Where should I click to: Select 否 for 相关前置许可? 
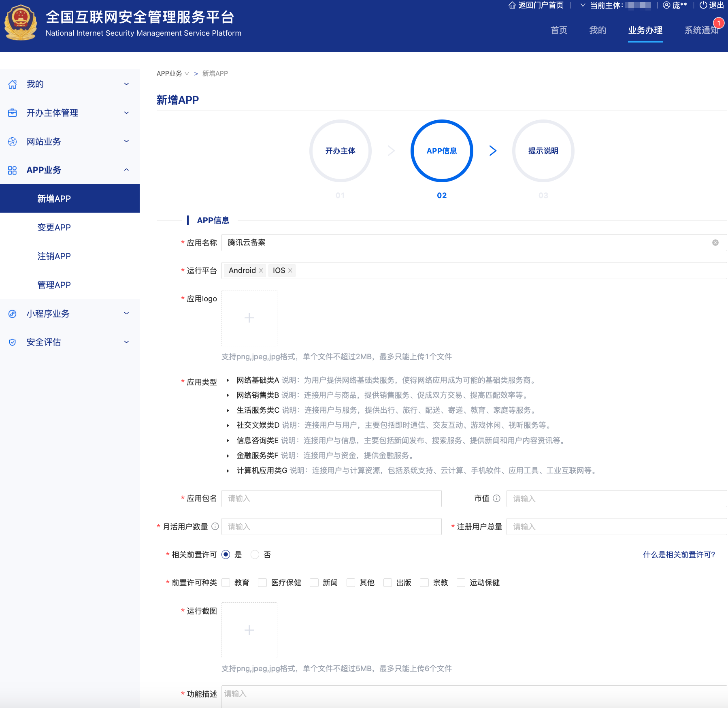point(255,554)
